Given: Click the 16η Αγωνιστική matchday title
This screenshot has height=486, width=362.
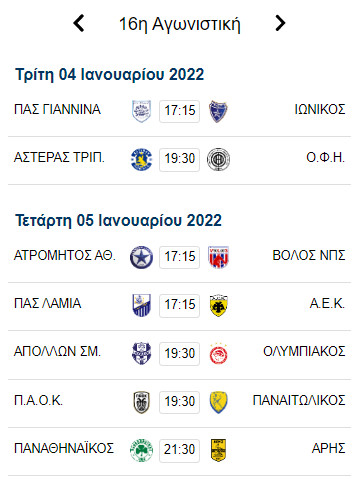Looking at the screenshot, I should [x=180, y=24].
